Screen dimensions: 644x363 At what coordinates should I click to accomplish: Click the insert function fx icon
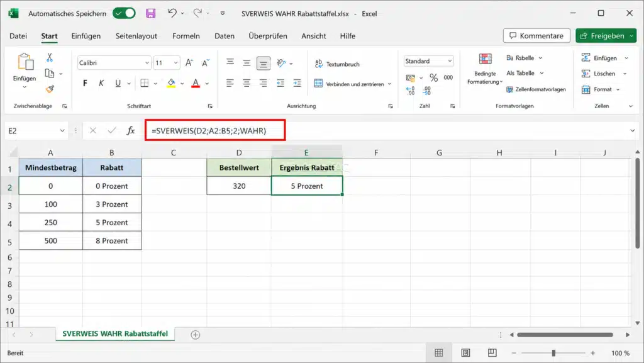point(131,131)
